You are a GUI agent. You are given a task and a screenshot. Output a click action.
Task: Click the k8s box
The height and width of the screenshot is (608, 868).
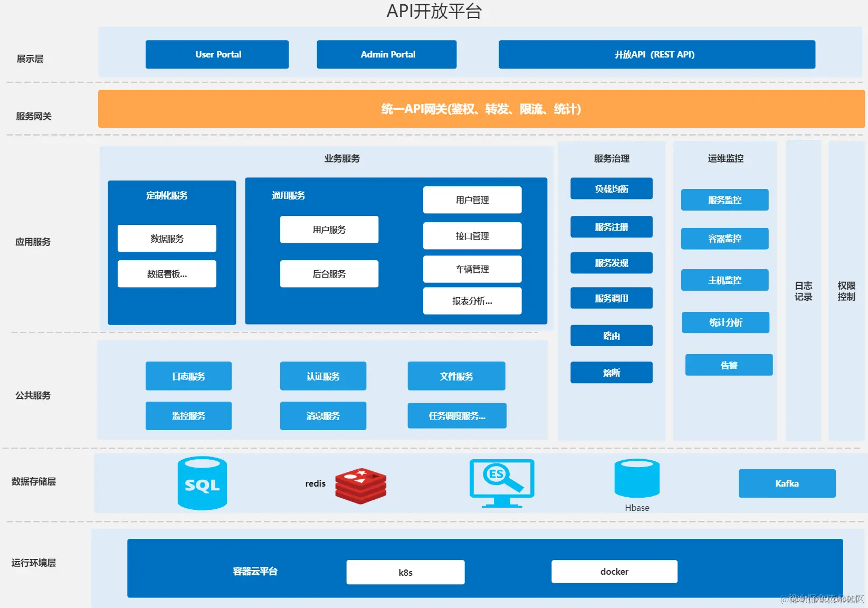pos(405,572)
